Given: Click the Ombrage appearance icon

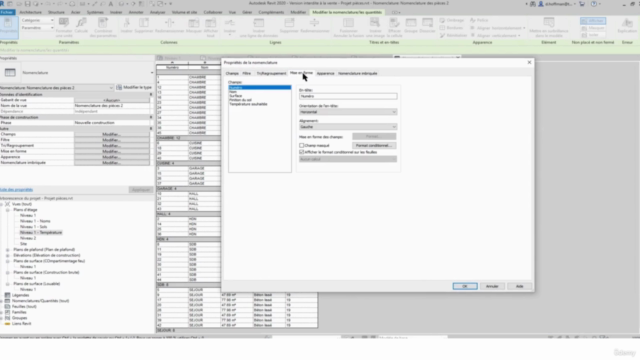Looking at the screenshot, I should point(452,20).
